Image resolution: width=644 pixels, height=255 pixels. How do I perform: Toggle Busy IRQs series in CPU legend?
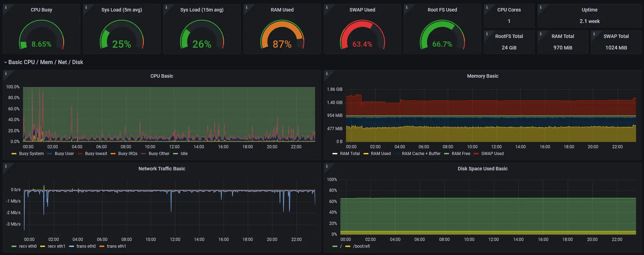(128, 154)
